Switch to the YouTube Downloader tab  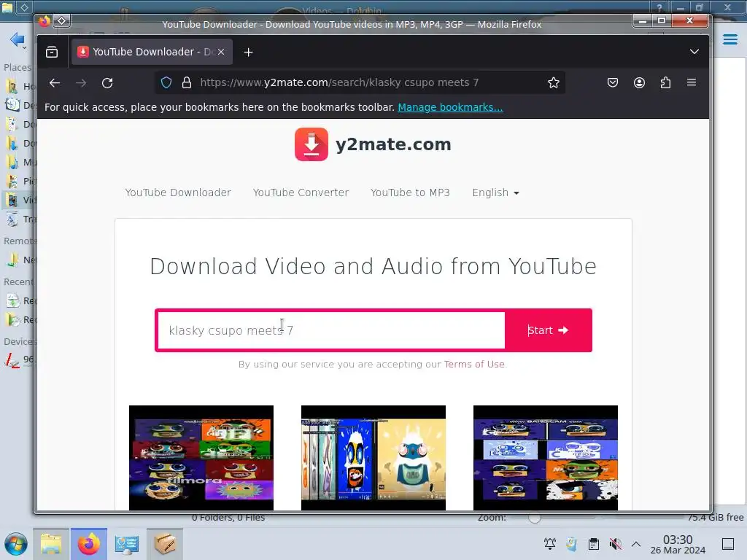(152, 52)
